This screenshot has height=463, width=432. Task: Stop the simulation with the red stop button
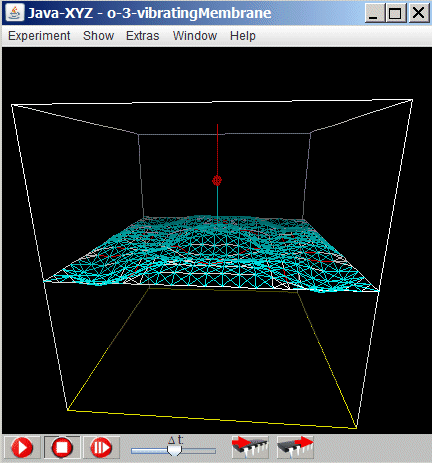(62, 447)
